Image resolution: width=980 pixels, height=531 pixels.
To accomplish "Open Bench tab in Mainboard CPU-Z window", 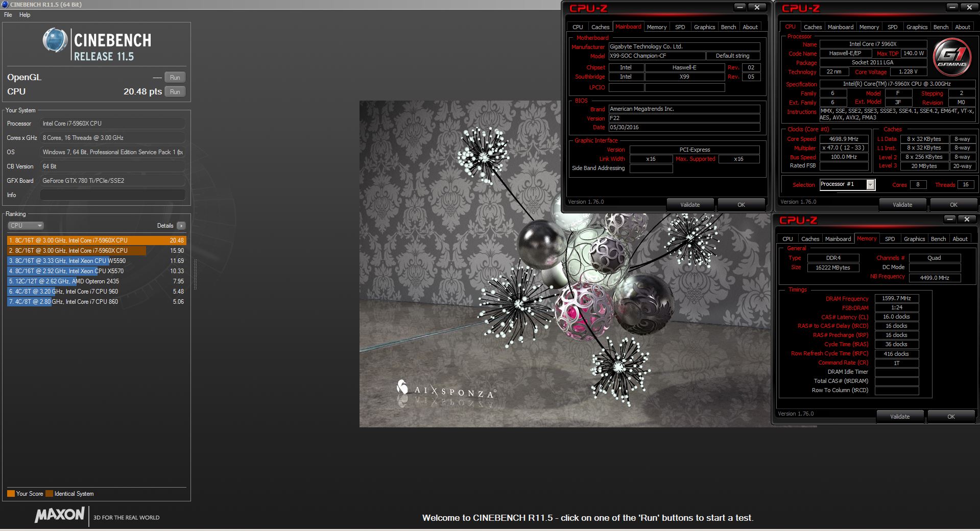I will [x=728, y=27].
